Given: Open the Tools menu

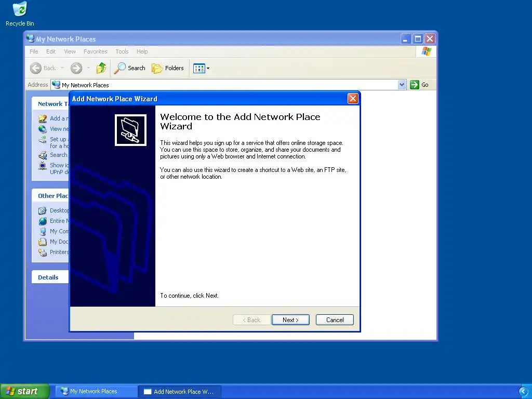Looking at the screenshot, I should (x=122, y=51).
